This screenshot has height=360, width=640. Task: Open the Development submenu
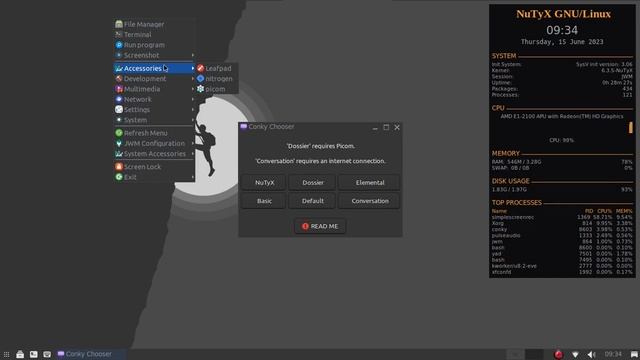pyautogui.click(x=154, y=79)
